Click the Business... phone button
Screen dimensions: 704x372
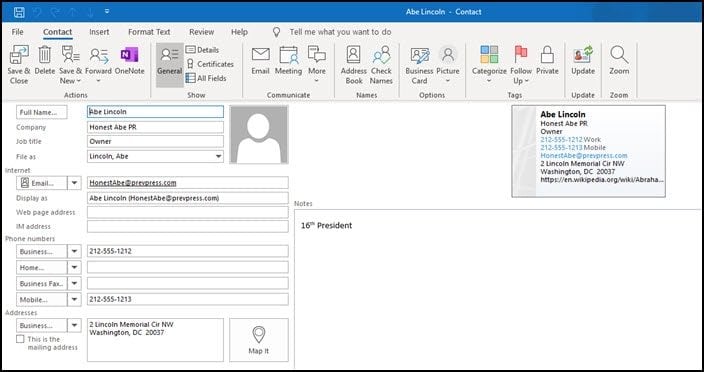point(42,251)
